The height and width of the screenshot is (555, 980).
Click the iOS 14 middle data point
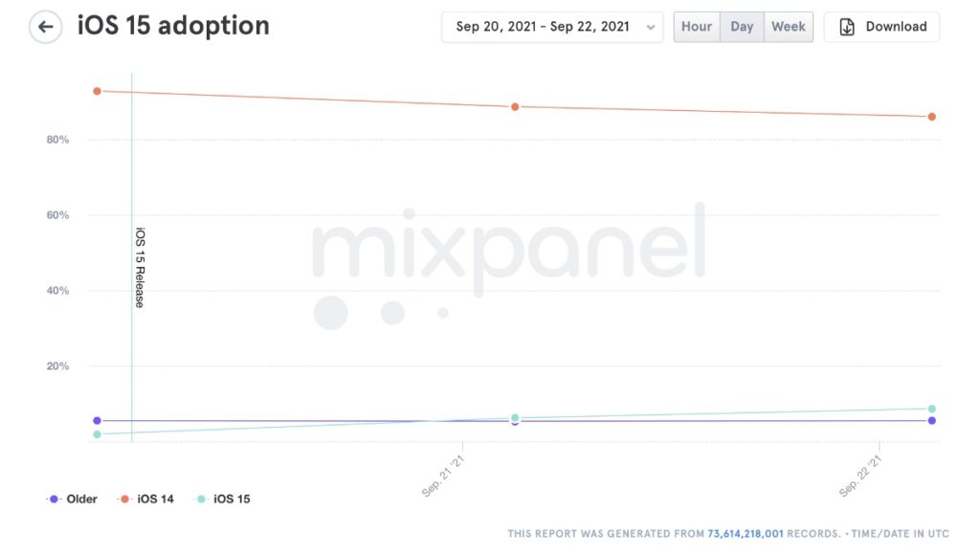[x=515, y=107]
